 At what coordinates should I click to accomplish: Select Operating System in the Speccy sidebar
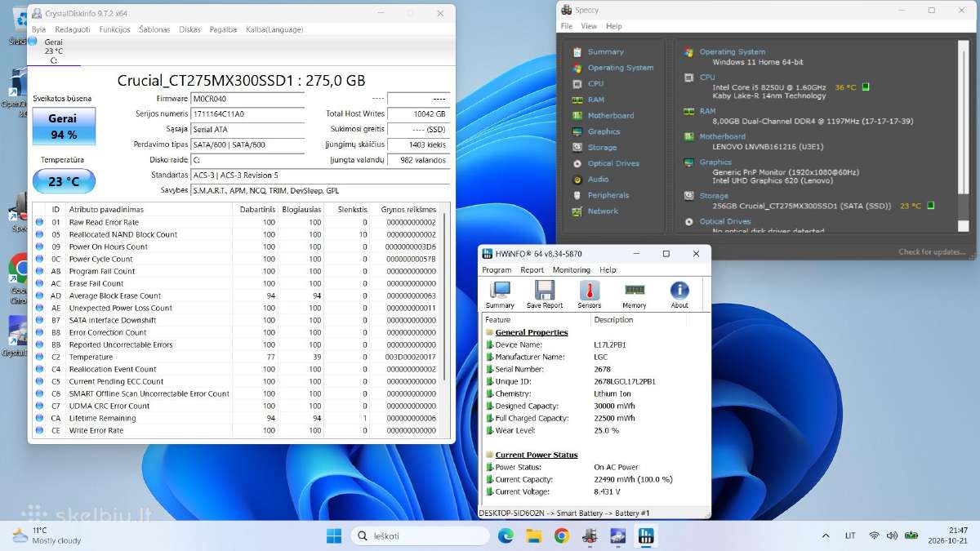click(621, 68)
